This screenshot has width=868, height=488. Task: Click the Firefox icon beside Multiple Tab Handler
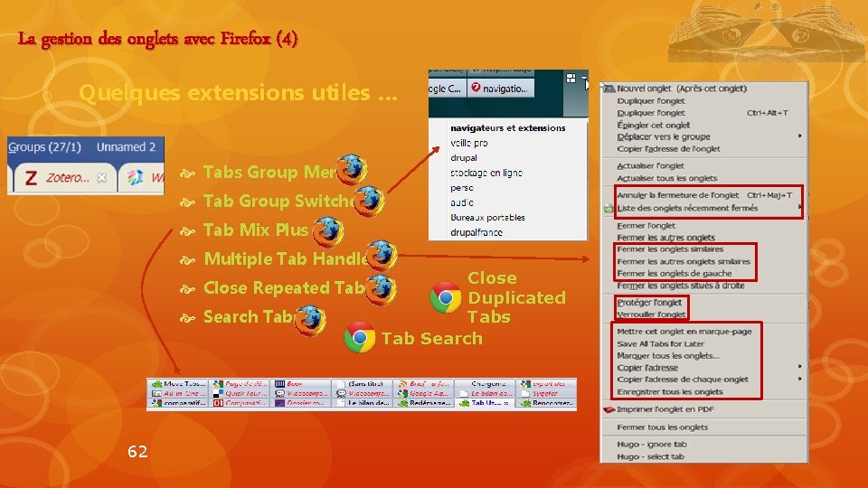(382, 255)
